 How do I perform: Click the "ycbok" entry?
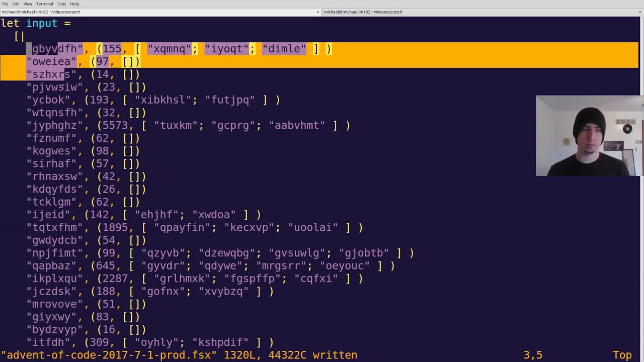click(153, 100)
